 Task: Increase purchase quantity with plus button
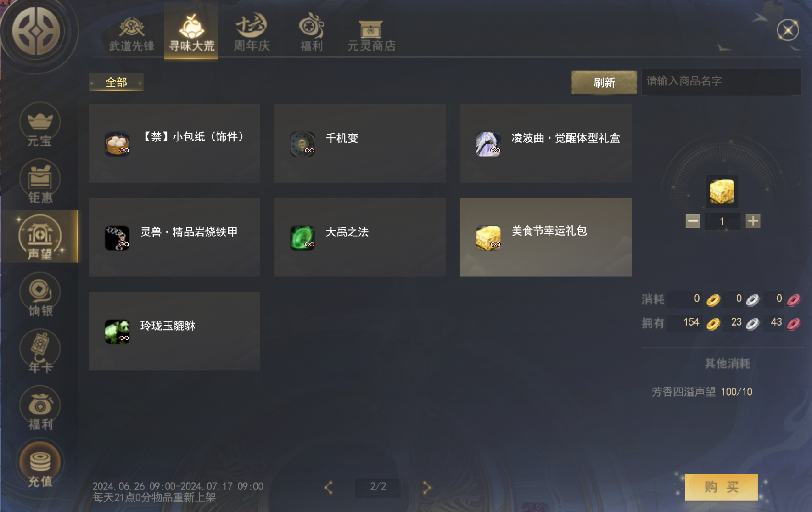[x=753, y=221]
